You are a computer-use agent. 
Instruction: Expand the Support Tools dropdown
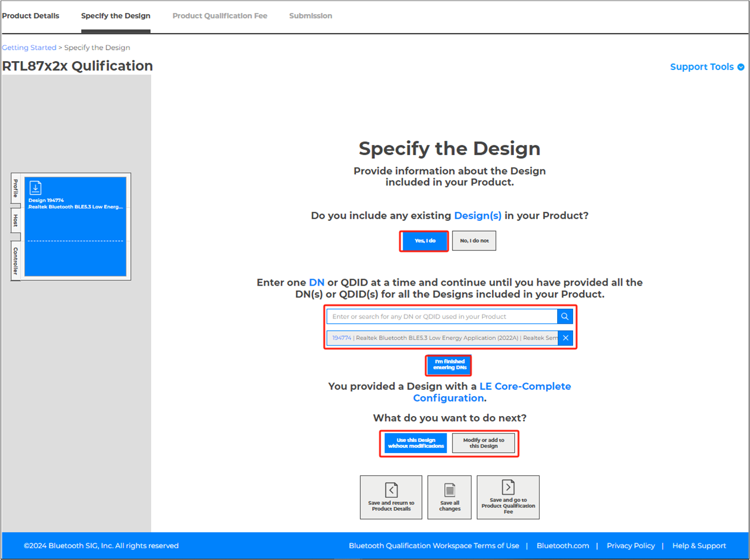[707, 67]
